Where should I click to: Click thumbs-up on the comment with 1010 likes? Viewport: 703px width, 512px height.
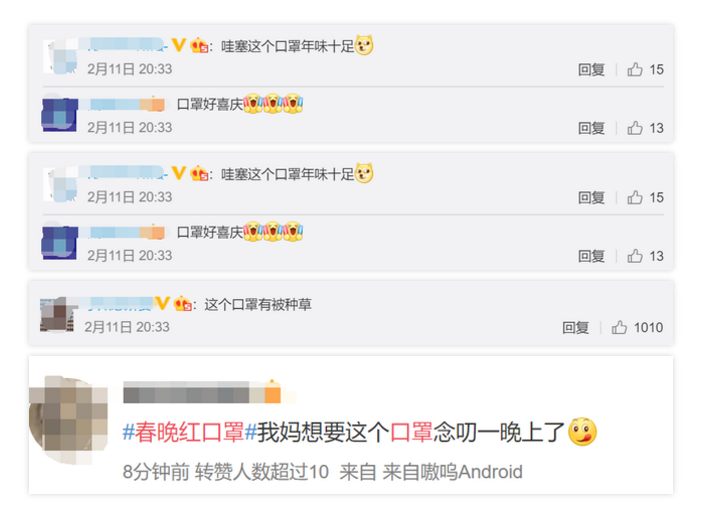619,327
